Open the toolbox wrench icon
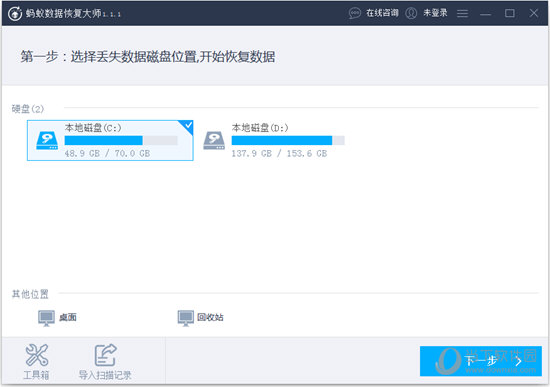 tap(36, 355)
